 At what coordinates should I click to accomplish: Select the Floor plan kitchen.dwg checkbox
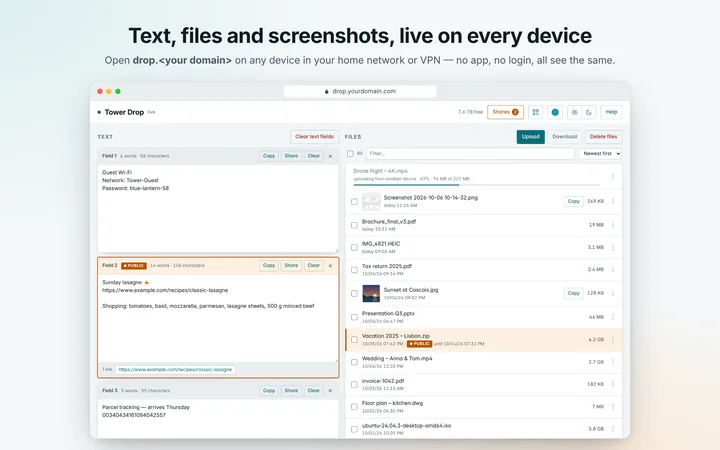click(354, 407)
